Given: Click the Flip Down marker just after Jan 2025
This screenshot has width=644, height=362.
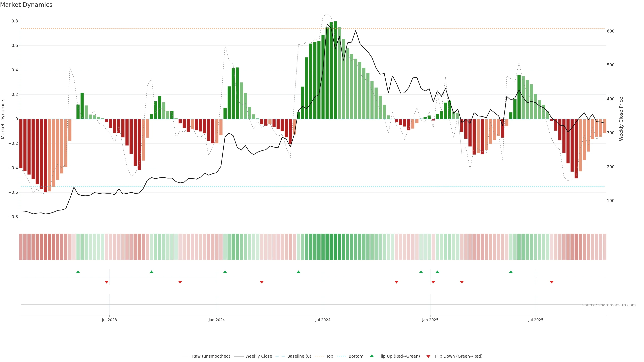Looking at the screenshot, I should point(433,282).
